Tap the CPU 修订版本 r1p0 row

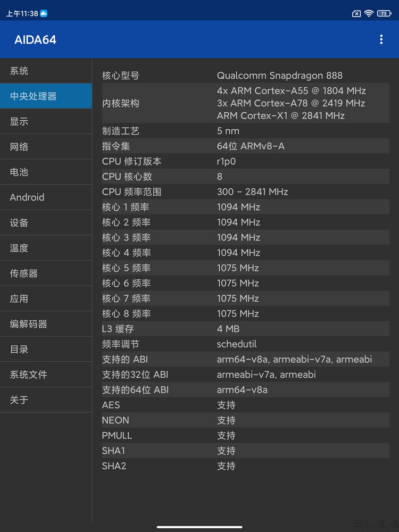(246, 161)
